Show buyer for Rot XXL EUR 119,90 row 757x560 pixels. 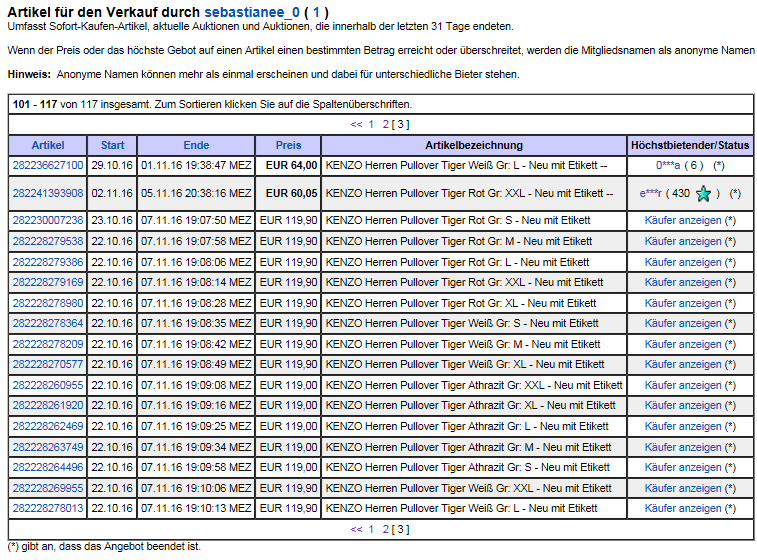pos(683,282)
